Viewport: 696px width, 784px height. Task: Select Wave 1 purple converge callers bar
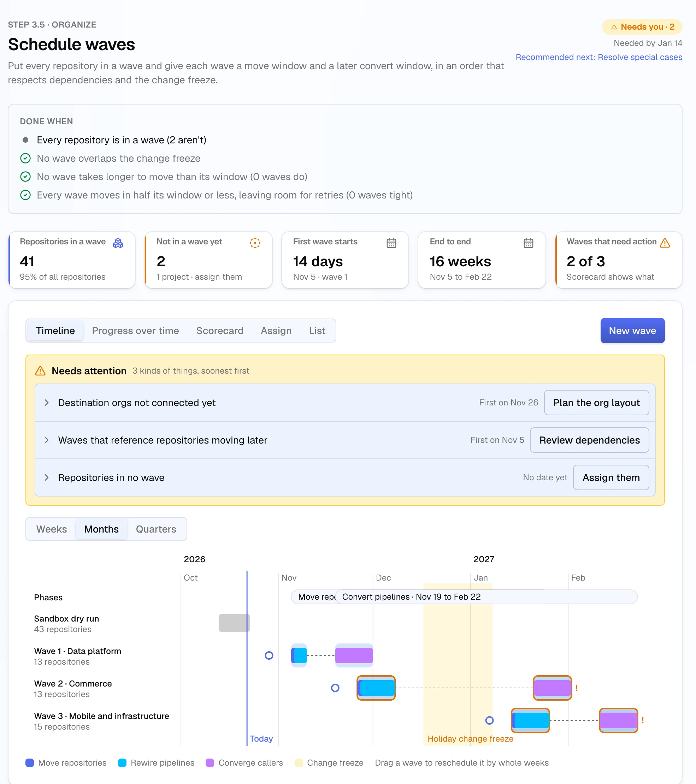tap(354, 655)
